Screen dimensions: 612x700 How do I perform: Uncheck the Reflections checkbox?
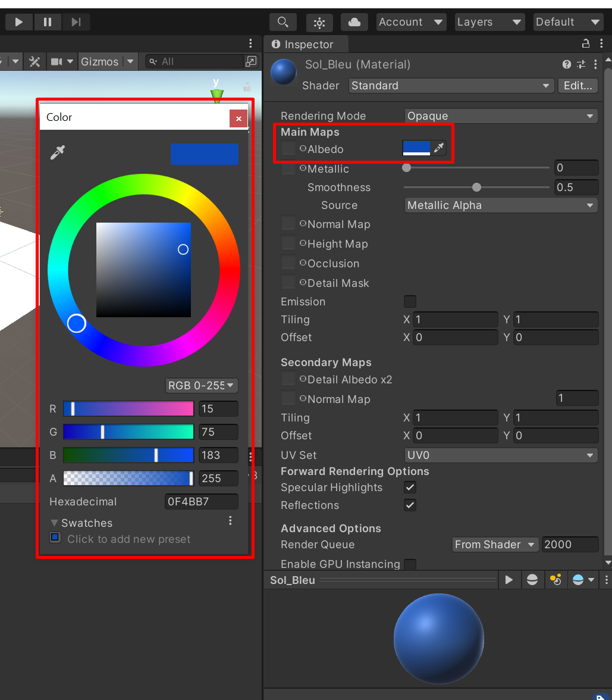[410, 505]
